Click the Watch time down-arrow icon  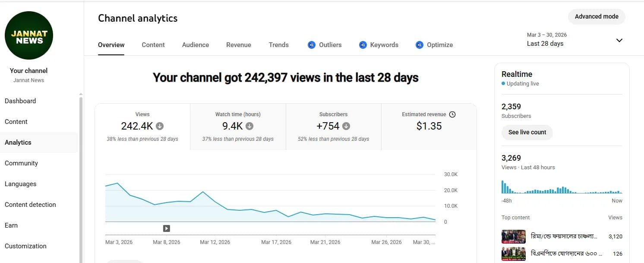pos(249,126)
